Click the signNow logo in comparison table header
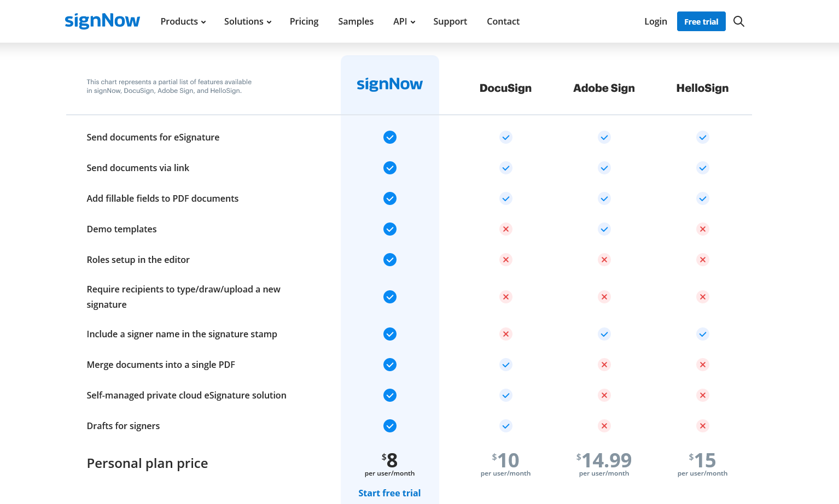Image resolution: width=839 pixels, height=504 pixels. click(389, 84)
